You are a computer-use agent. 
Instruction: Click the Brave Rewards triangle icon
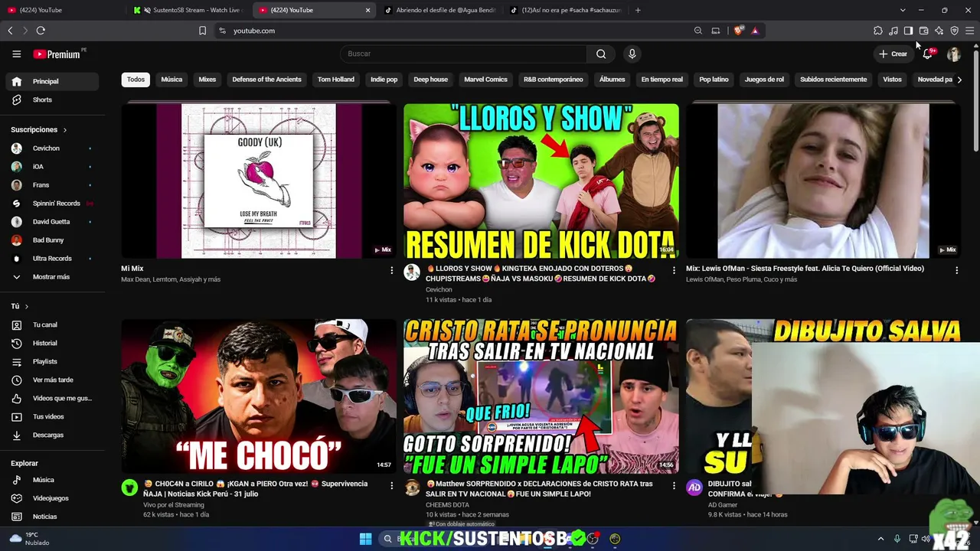(x=755, y=31)
